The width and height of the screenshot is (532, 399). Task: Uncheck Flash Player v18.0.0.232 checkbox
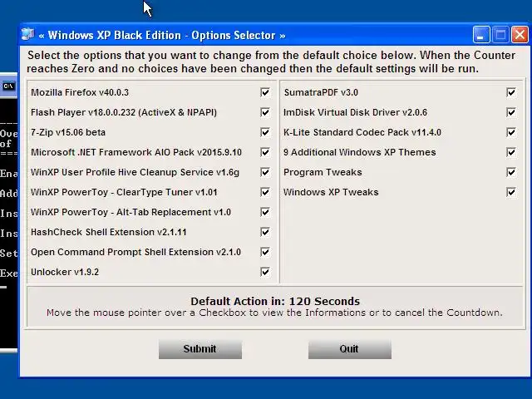click(265, 112)
